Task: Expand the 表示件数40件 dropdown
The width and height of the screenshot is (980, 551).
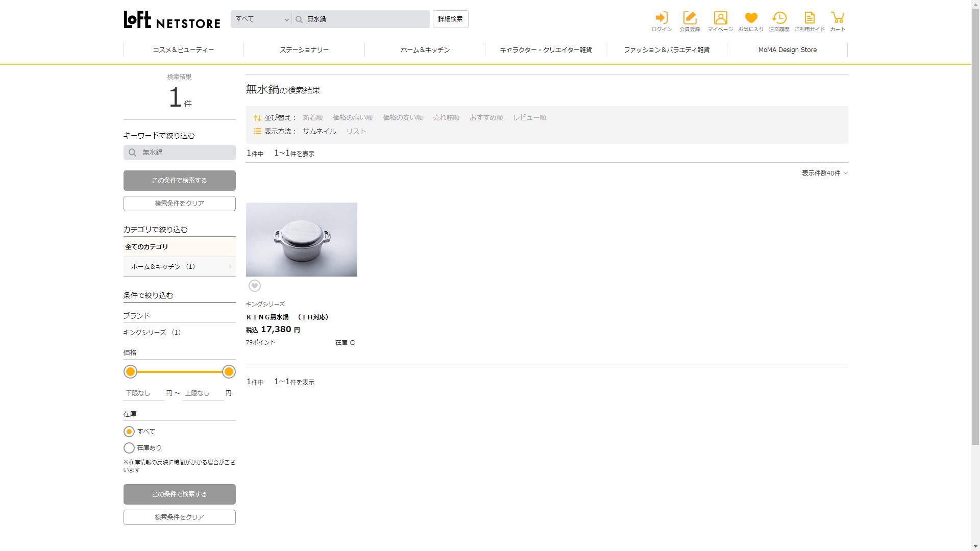Action: point(824,173)
